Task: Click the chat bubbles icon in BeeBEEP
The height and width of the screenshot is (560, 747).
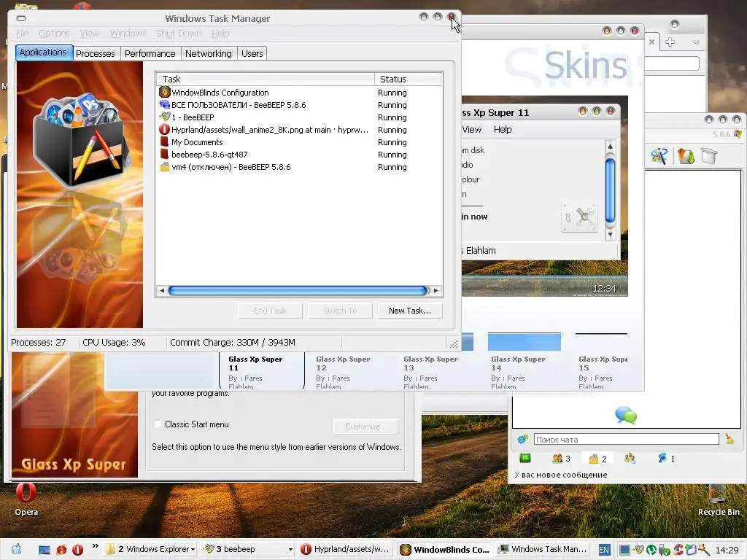Action: click(626, 415)
